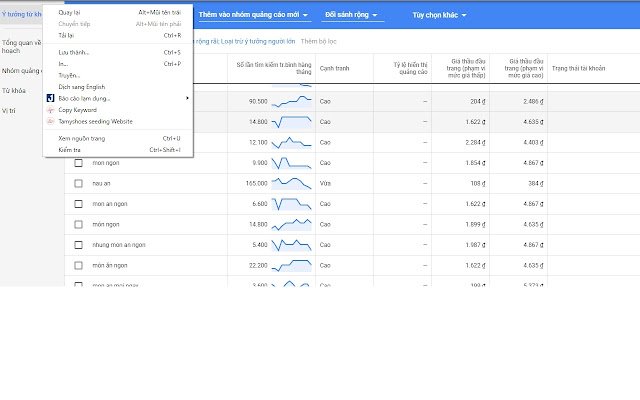The image size is (640, 400).
Task: Open the Tùy chọn khác dropdown
Action: (x=439, y=15)
